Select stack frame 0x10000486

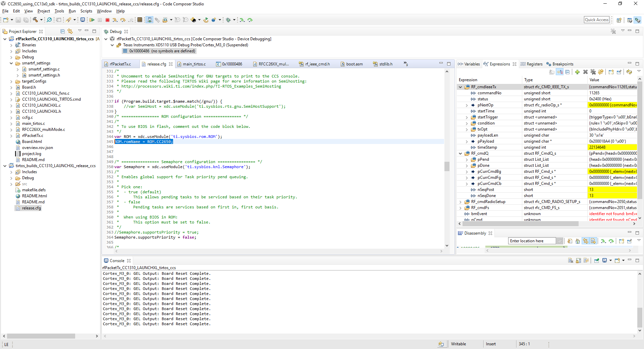(x=159, y=51)
